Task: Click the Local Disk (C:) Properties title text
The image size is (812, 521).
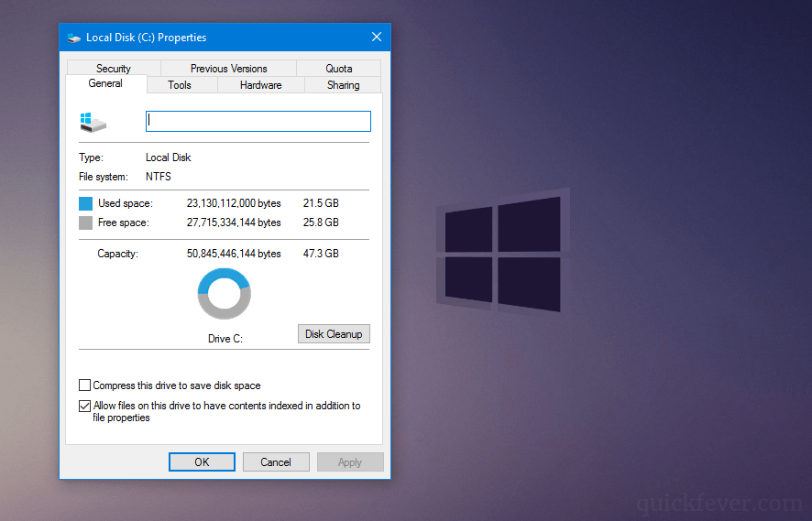Action: (146, 38)
